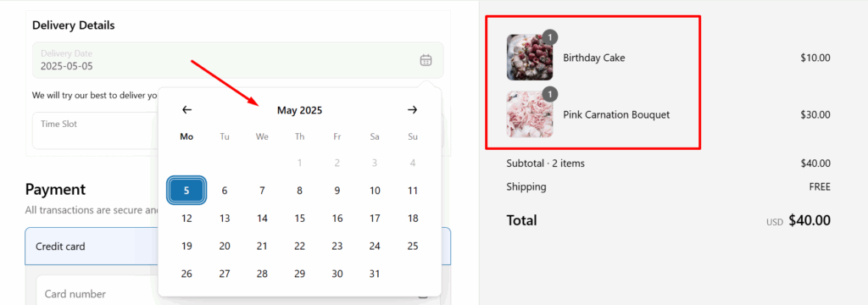Image resolution: width=868 pixels, height=305 pixels.
Task: Open the calendar icon in Delivery Date field
Action: click(x=426, y=60)
